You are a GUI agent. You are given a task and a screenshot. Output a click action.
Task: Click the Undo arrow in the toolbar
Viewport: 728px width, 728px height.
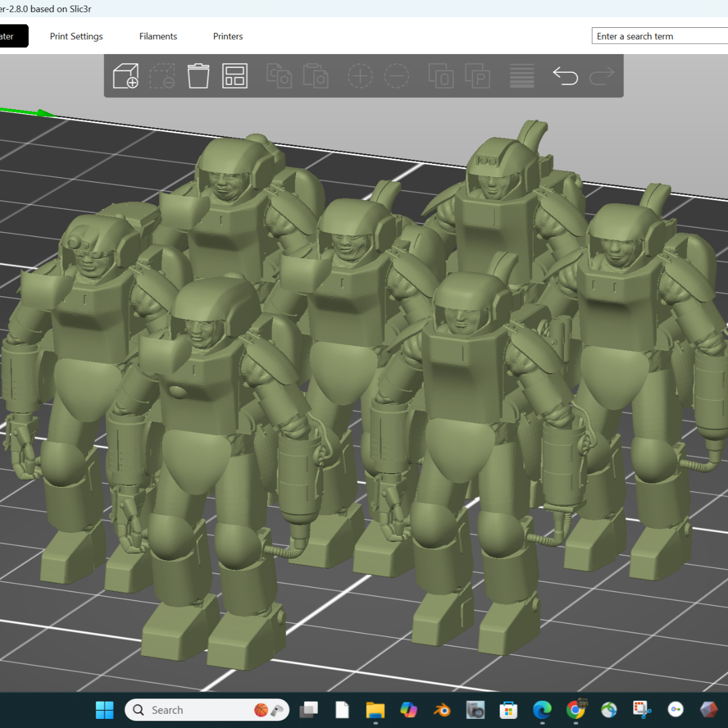(x=565, y=76)
